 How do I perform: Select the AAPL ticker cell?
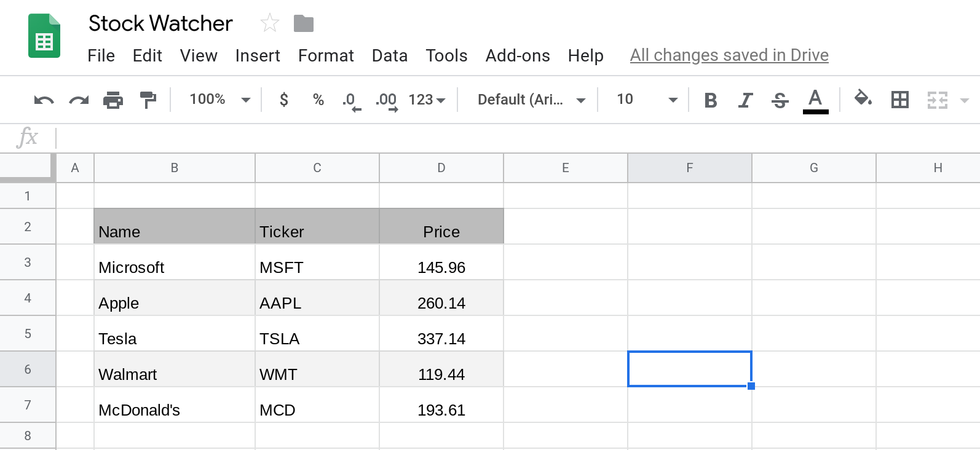317,298
